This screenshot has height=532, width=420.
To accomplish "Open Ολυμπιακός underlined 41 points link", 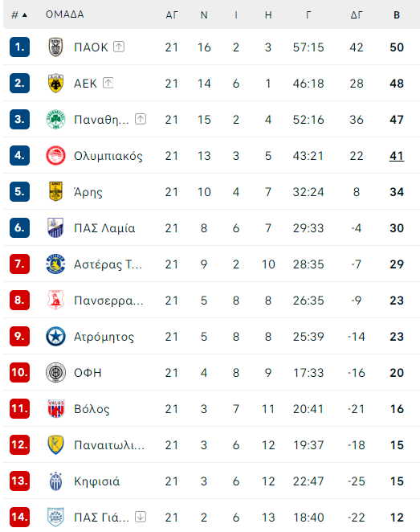I will click(x=397, y=156).
